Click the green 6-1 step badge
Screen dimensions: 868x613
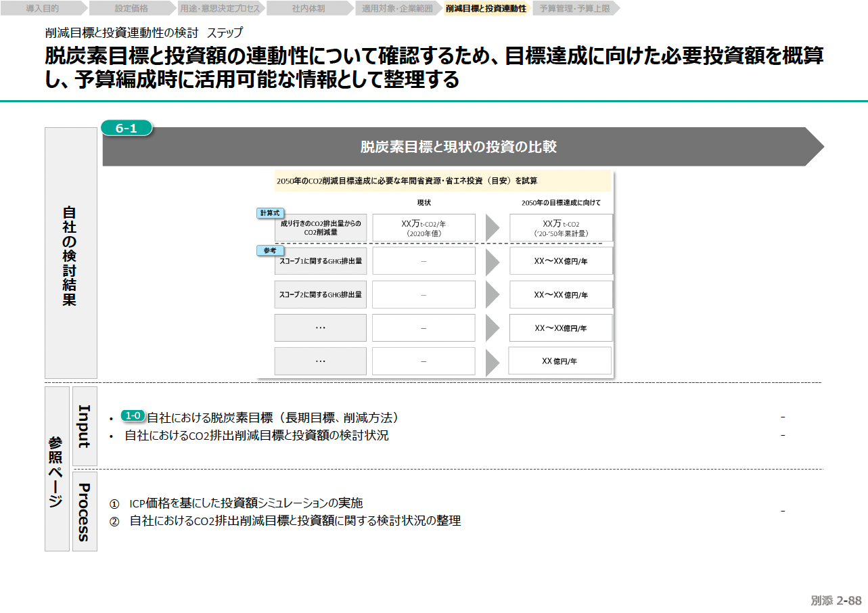127,128
